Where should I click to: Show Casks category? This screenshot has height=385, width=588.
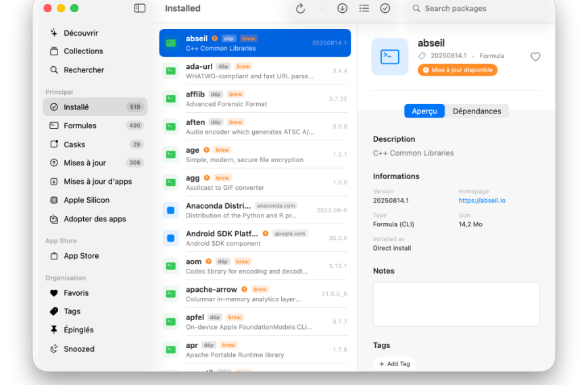pyautogui.click(x=95, y=145)
